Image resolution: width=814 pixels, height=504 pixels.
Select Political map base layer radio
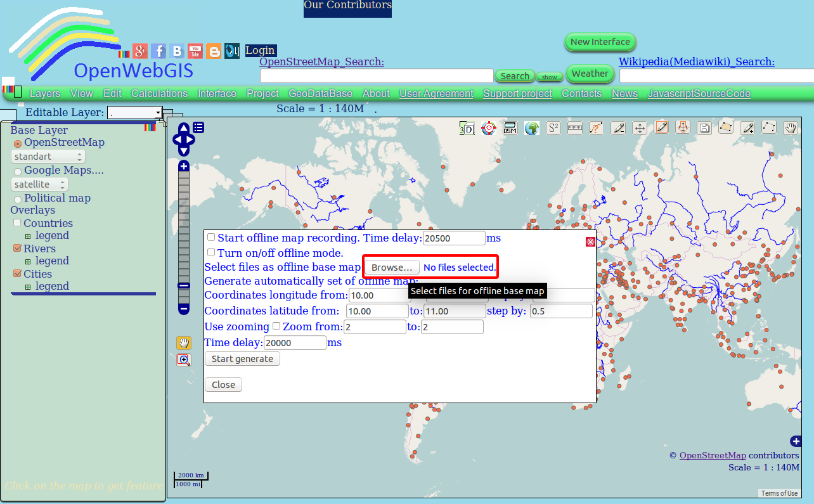18,199
